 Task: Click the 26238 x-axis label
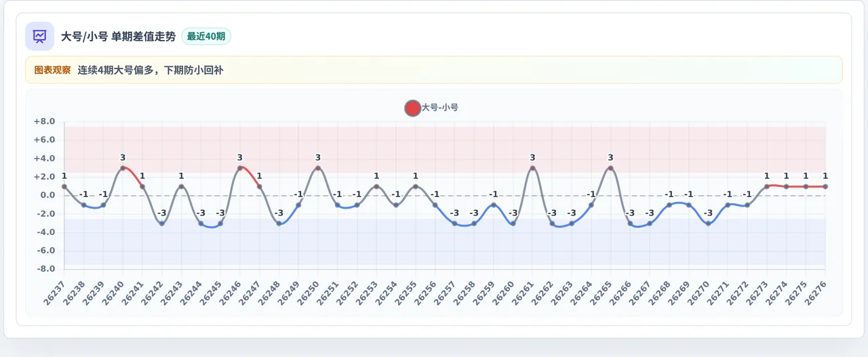click(x=75, y=294)
